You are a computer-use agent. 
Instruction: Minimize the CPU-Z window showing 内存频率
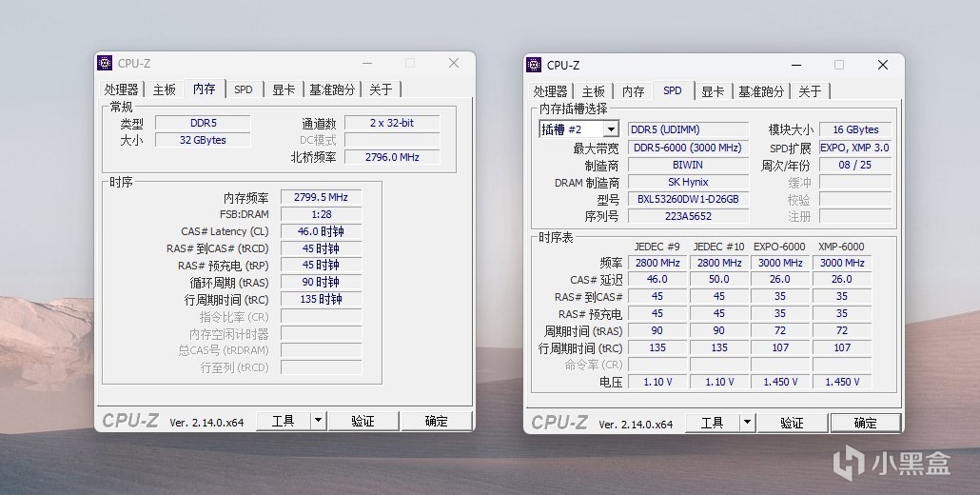click(366, 64)
